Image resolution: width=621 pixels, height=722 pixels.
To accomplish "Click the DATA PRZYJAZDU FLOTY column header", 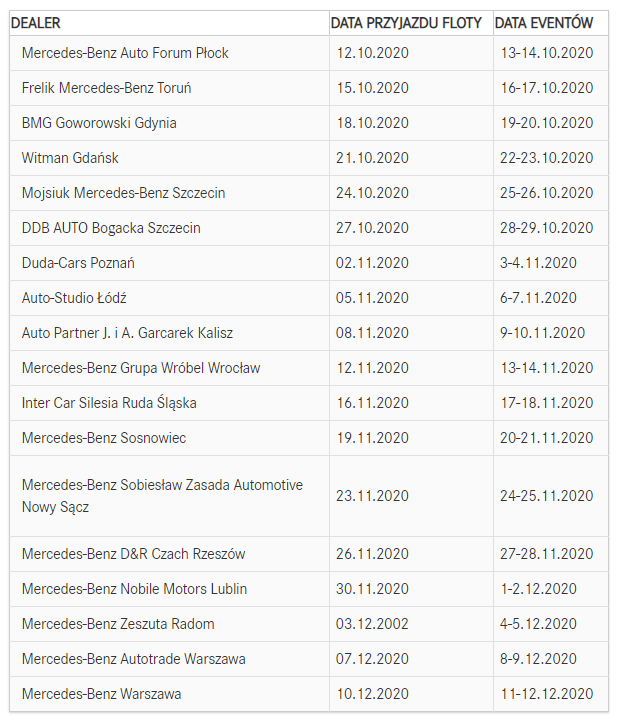I will [x=406, y=23].
